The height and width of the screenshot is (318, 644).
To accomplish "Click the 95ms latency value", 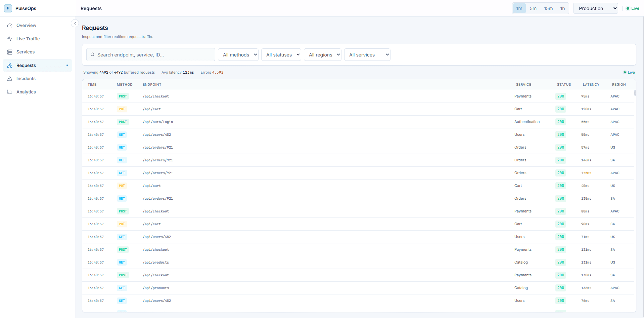I will click(x=585, y=96).
